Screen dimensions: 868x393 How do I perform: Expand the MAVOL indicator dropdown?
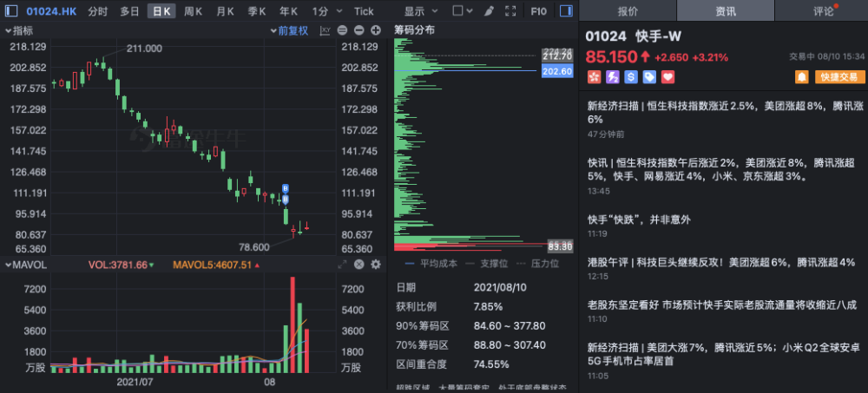point(26,265)
